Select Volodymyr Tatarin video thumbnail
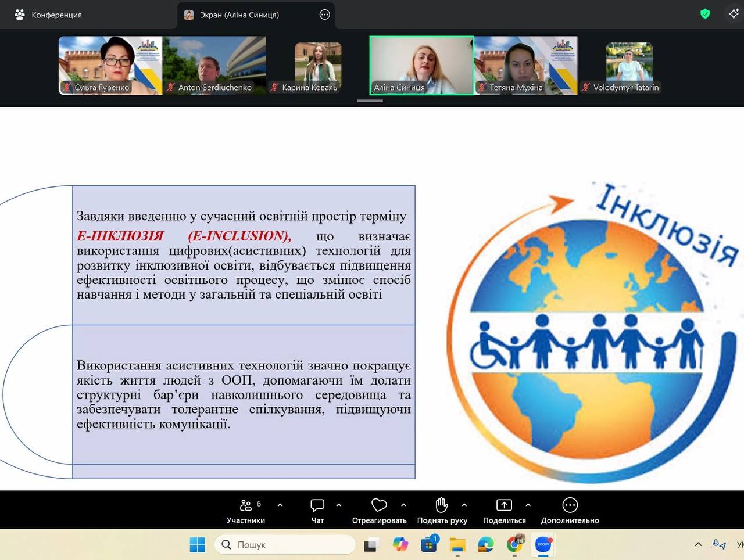The height and width of the screenshot is (560, 744). coord(629,65)
